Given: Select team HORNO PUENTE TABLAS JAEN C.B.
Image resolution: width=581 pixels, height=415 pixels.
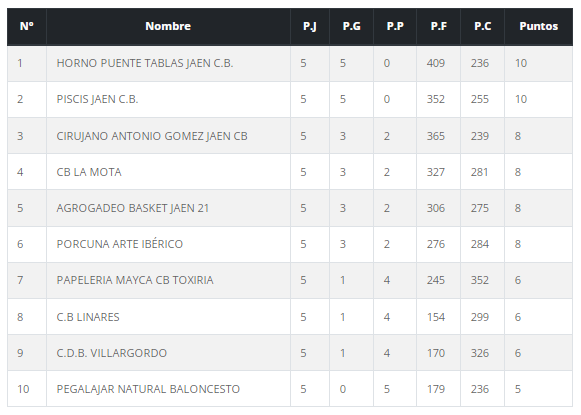Looking at the screenshot, I should (145, 63).
